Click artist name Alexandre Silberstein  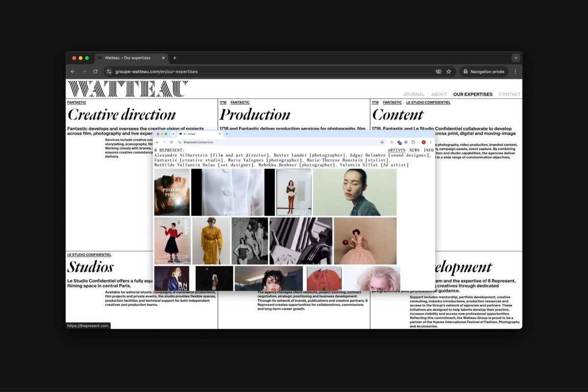pos(181,155)
